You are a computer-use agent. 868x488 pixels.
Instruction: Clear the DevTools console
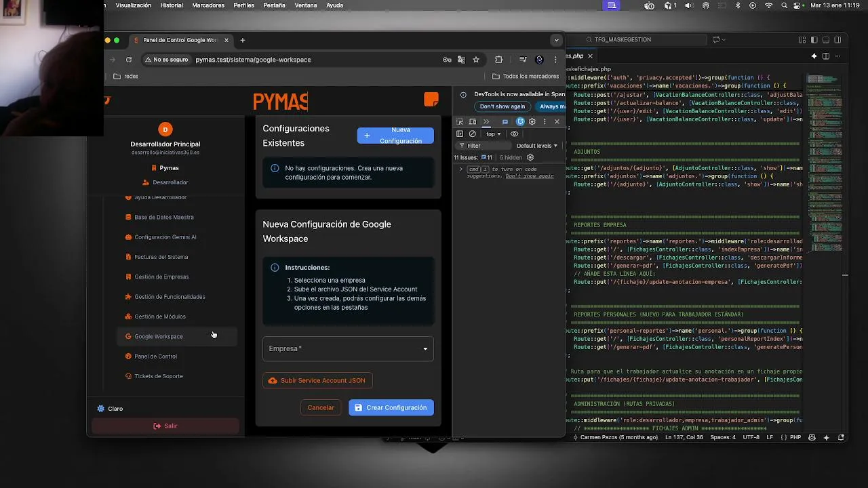click(473, 134)
